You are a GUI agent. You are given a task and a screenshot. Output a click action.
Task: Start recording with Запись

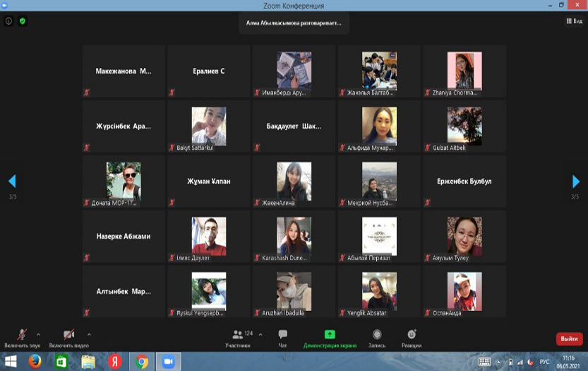(x=377, y=337)
